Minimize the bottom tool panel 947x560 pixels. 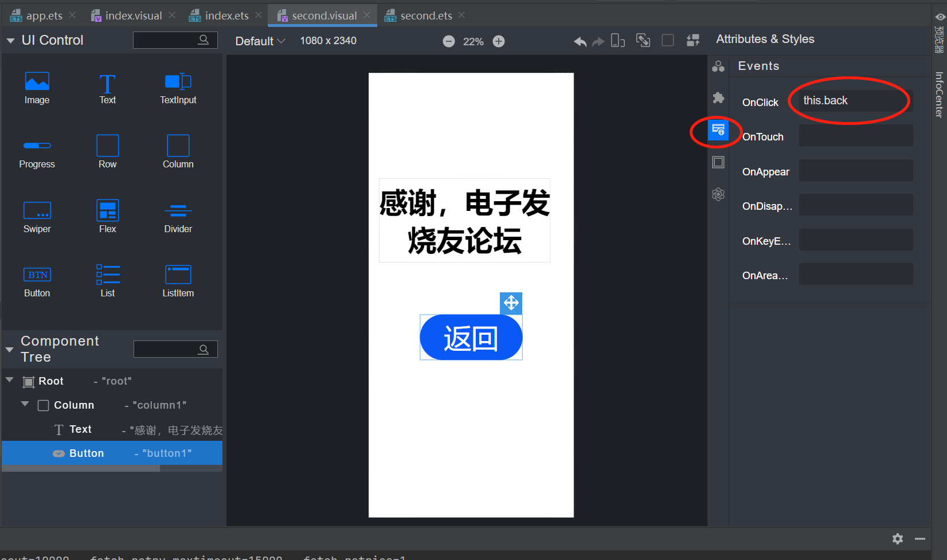pyautogui.click(x=920, y=539)
